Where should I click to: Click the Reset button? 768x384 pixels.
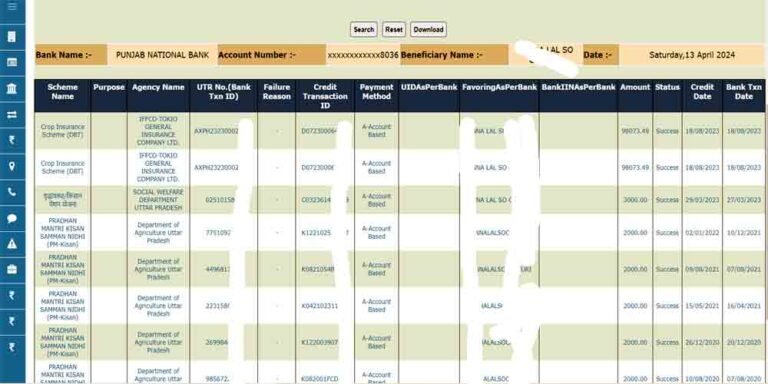click(394, 29)
